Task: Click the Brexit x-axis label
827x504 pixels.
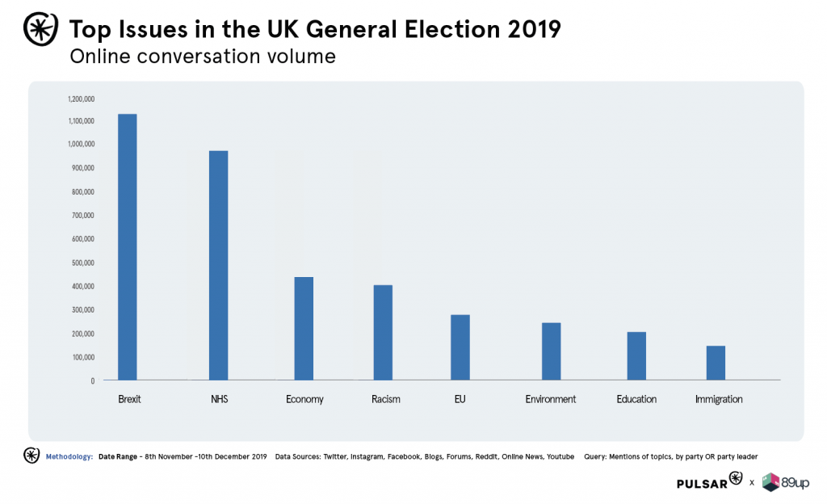Action: click(129, 399)
